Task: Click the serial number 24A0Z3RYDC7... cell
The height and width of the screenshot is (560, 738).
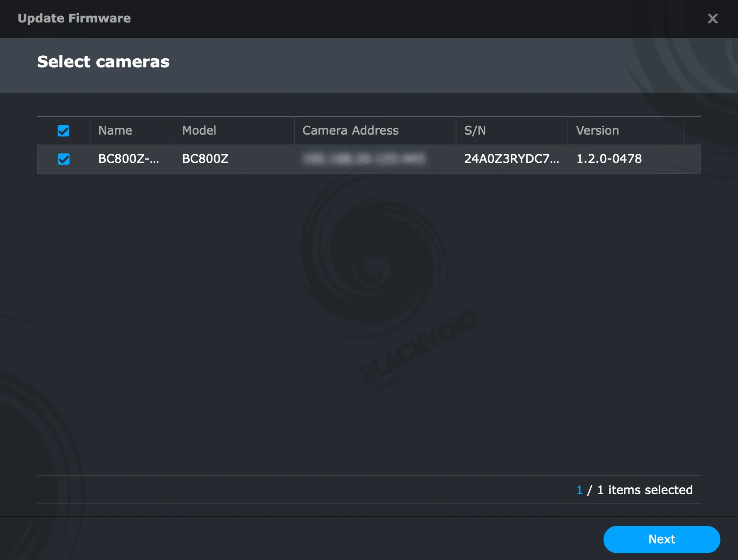Action: (x=511, y=159)
